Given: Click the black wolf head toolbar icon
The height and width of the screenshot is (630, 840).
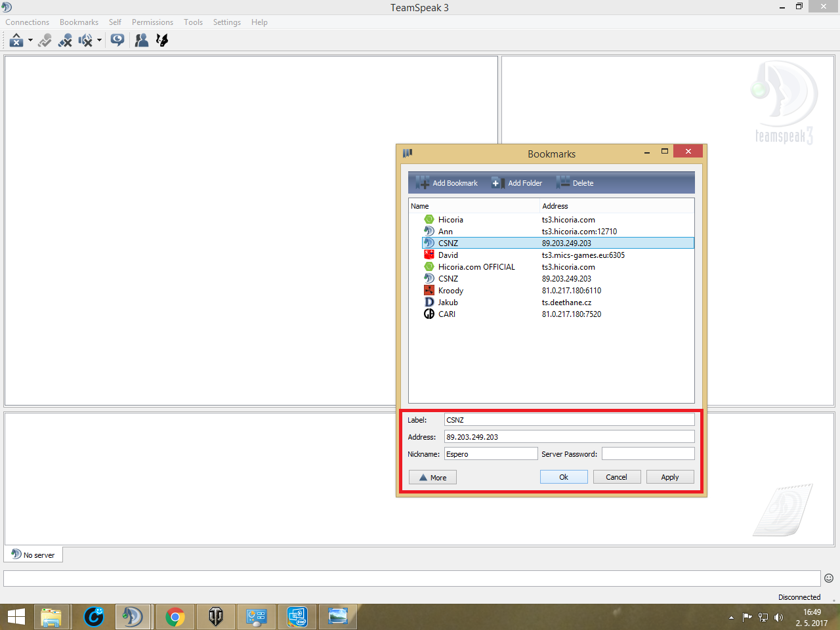Looking at the screenshot, I should point(162,41).
